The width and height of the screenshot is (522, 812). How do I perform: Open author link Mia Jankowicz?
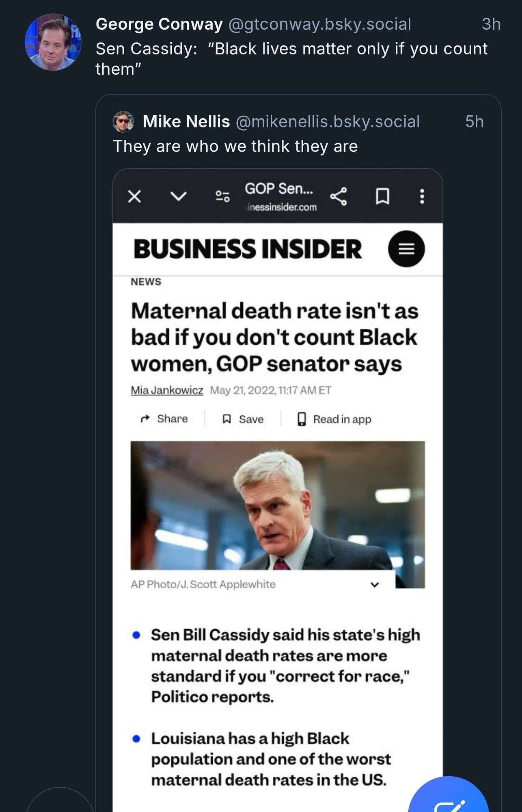(167, 390)
